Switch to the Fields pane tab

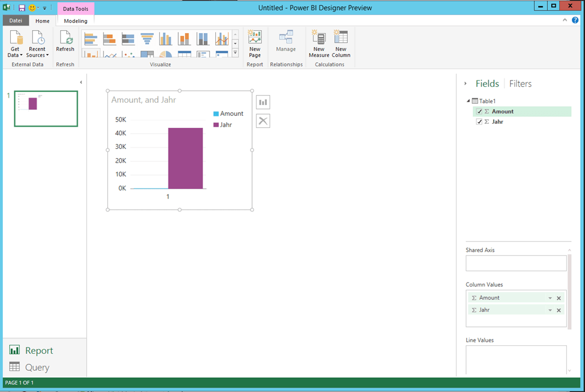487,83
